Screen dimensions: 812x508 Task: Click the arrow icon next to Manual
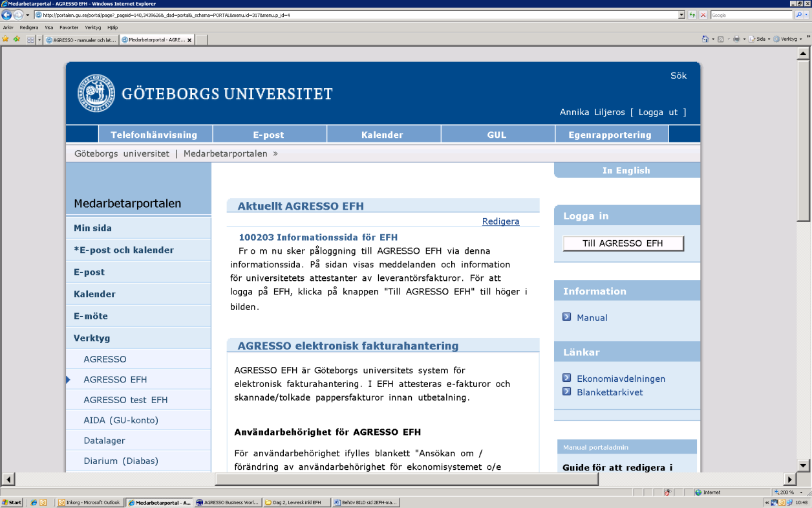coord(567,317)
